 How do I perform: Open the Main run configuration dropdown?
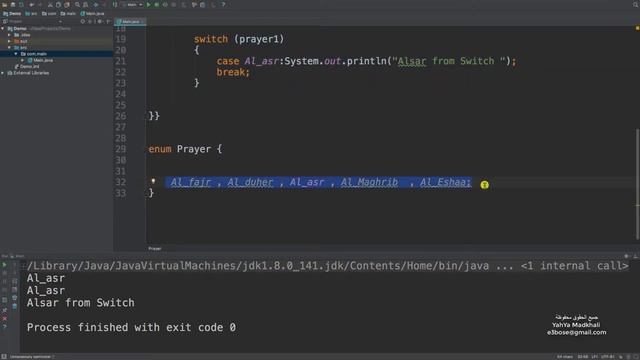point(134,5)
